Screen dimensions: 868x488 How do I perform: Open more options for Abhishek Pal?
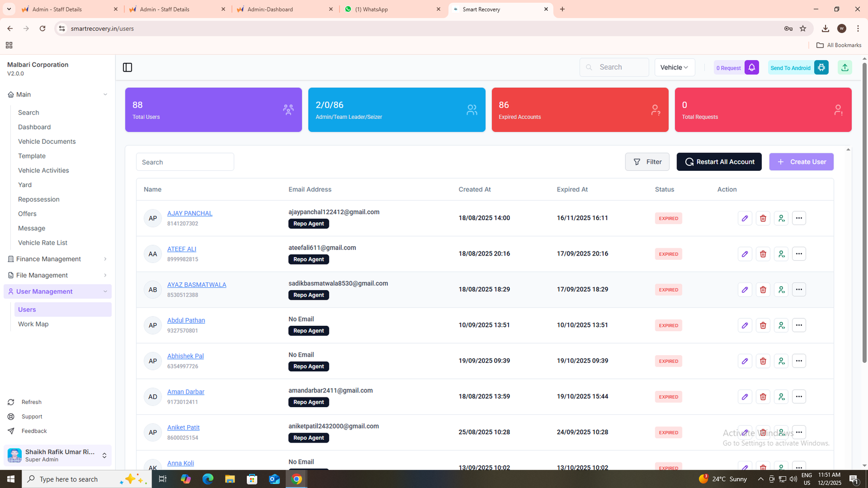pyautogui.click(x=799, y=361)
